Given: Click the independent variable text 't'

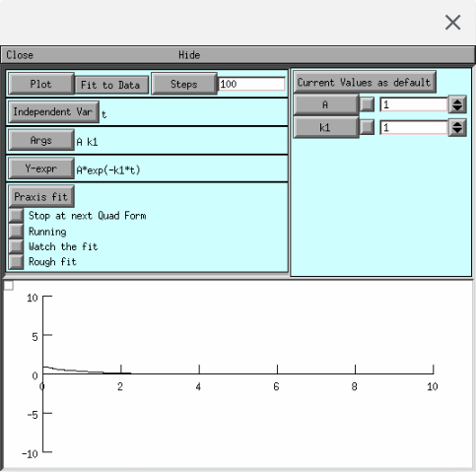Looking at the screenshot, I should (x=103, y=114).
